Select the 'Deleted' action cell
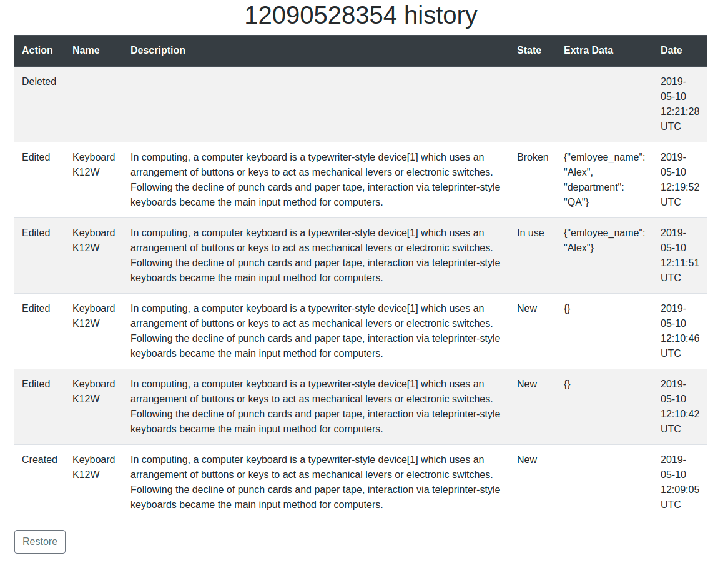728x563 pixels. (39, 82)
